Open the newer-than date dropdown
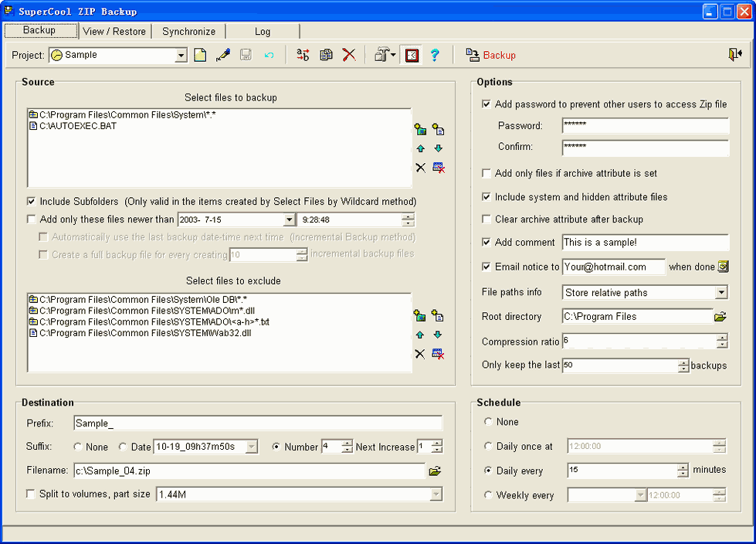The image size is (756, 544). 289,219
